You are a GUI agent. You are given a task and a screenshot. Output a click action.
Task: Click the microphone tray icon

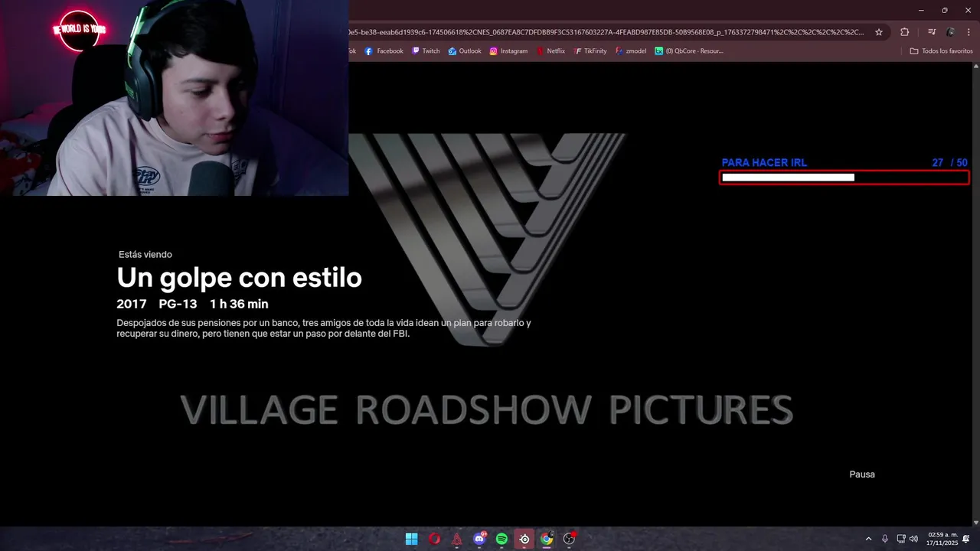pyautogui.click(x=885, y=539)
